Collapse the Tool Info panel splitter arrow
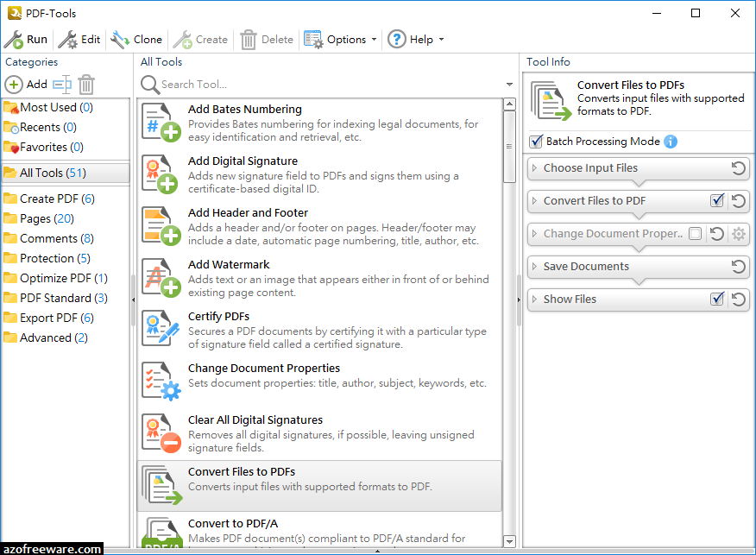The width and height of the screenshot is (756, 555). tap(519, 300)
